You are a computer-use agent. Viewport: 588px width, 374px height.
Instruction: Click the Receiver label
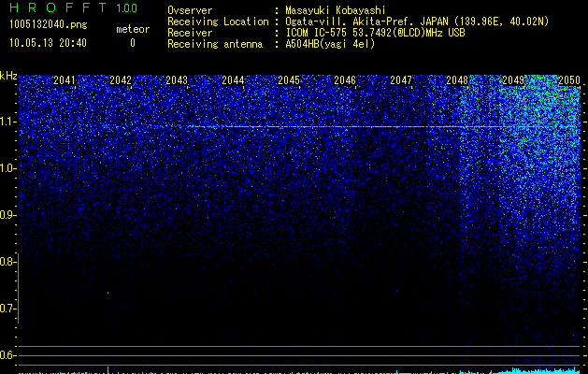190,33
